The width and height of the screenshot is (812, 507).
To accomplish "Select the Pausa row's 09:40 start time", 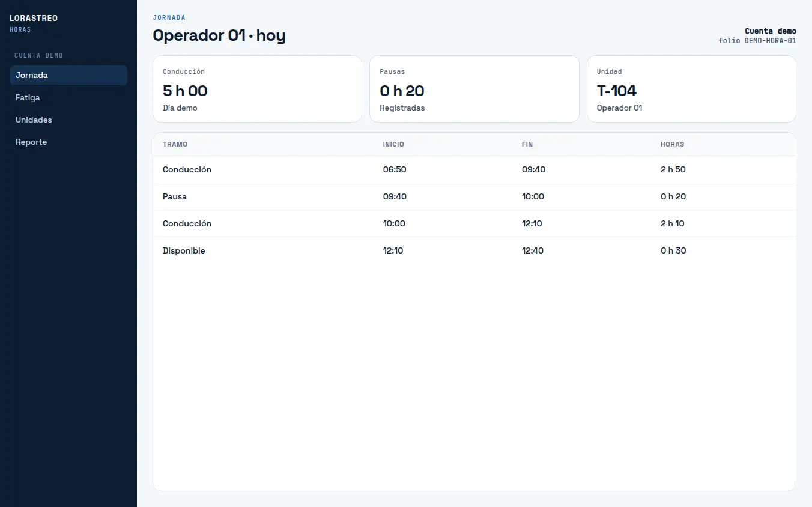I will point(395,197).
